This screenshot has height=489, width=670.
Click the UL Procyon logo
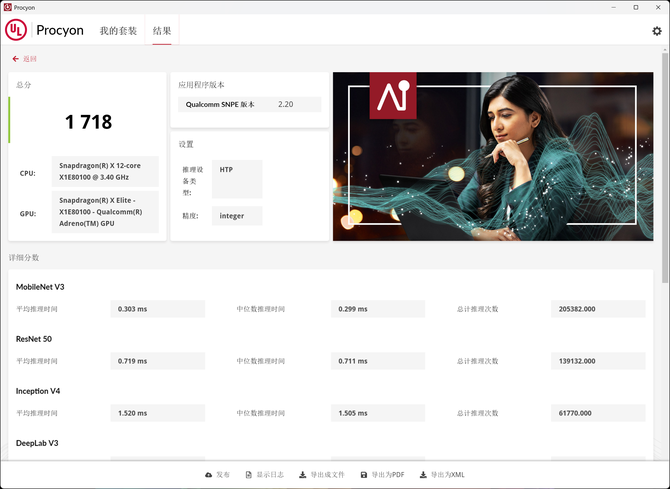click(x=17, y=30)
